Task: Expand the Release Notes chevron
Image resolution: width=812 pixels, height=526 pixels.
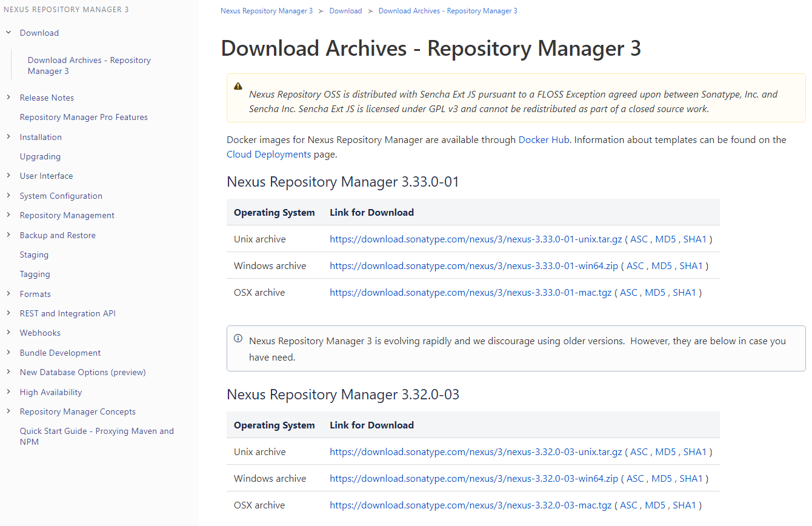Action: pyautogui.click(x=8, y=97)
